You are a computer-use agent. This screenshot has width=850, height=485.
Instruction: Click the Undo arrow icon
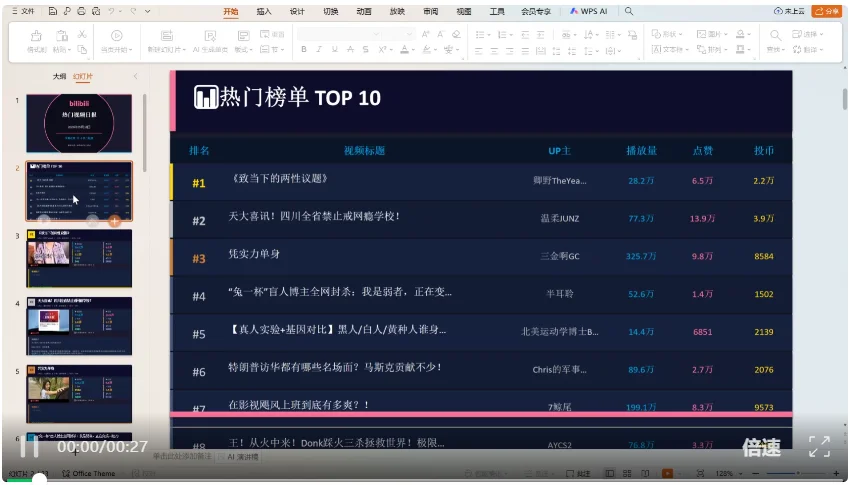111,11
